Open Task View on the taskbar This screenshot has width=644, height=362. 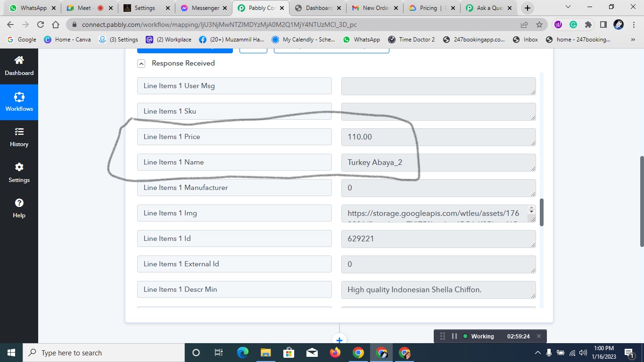pyautogui.click(x=219, y=353)
